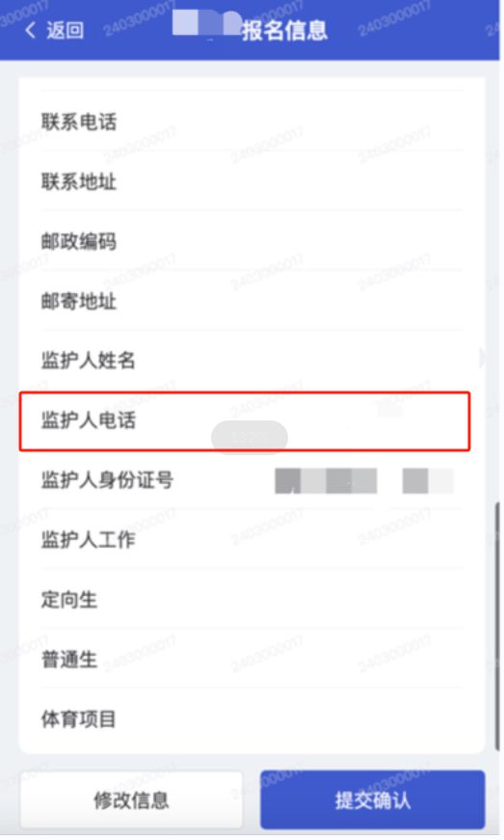Viewport: 504px width, 840px height.
Task: Open the 体育项目 row
Action: (252, 718)
